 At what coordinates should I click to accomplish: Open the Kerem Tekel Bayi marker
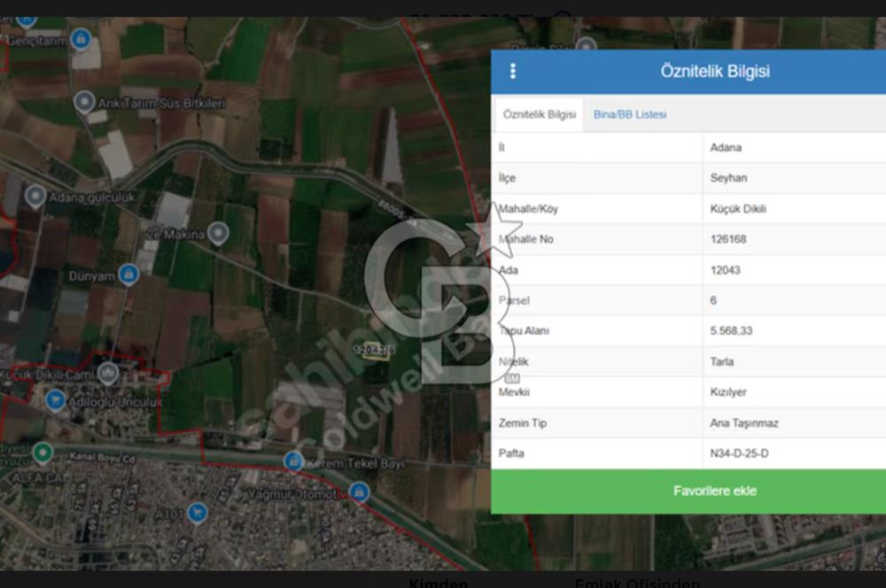coord(293,461)
